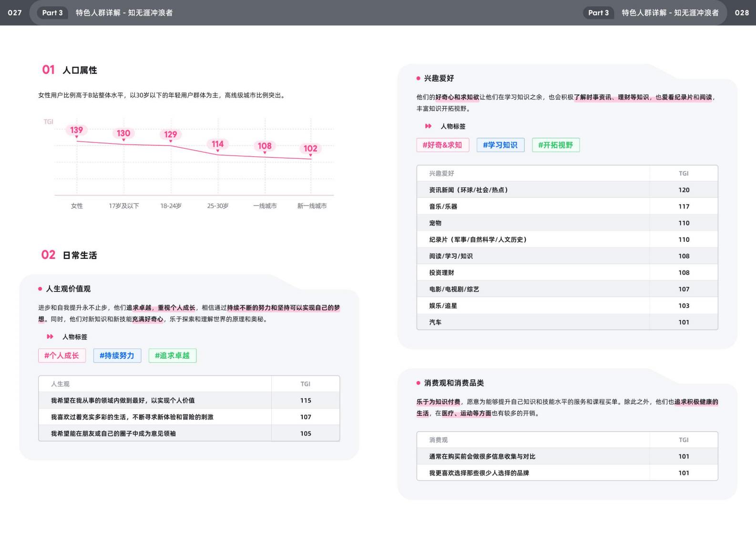Click the TGI value 103 for 娱乐/追星
Screen dimensions: 756x535
pos(684,306)
